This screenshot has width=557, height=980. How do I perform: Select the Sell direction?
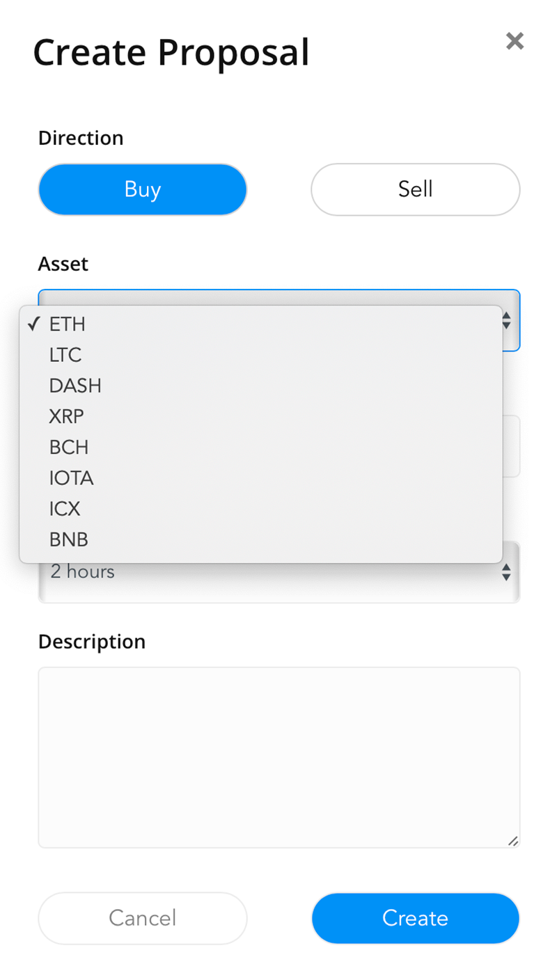coord(415,189)
